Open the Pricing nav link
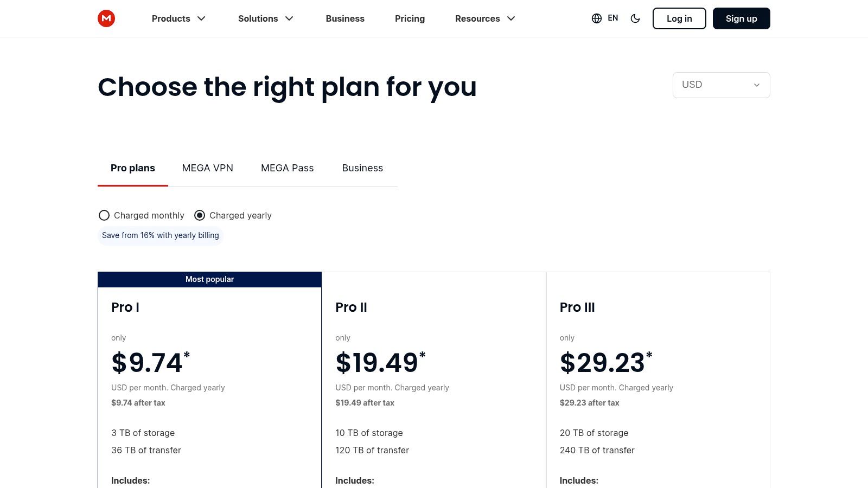Viewport: 868px width, 488px height. (x=410, y=18)
